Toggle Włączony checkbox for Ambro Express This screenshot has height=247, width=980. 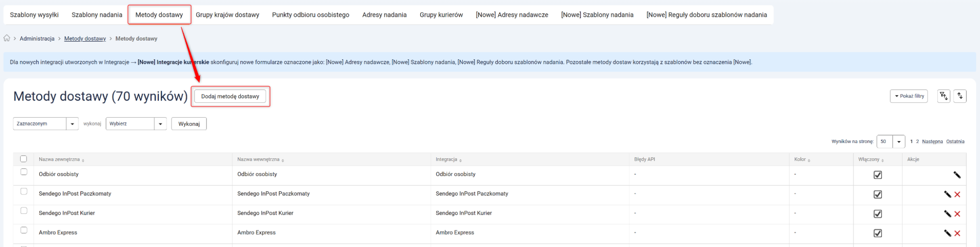tap(878, 233)
